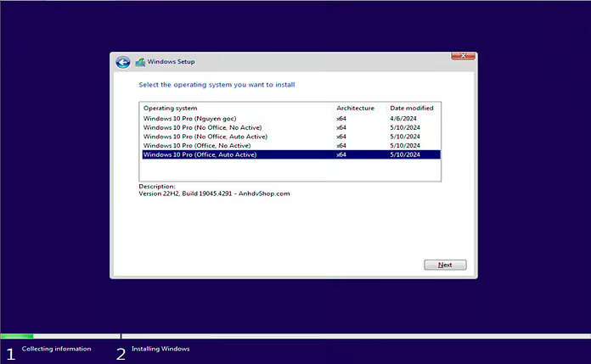Click the Windows Setup title icon
This screenshot has height=364, width=591.
point(140,62)
